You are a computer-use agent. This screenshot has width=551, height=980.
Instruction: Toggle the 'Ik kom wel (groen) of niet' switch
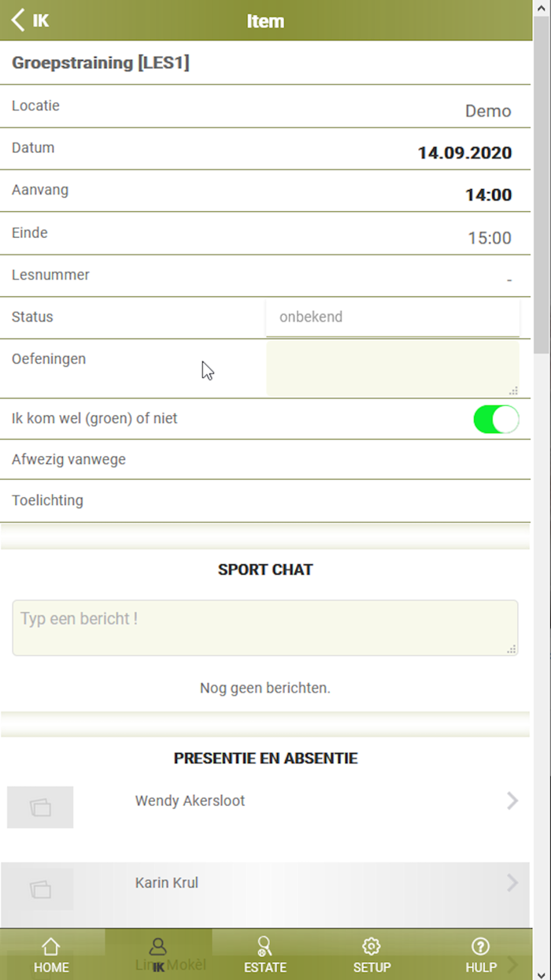[496, 419]
